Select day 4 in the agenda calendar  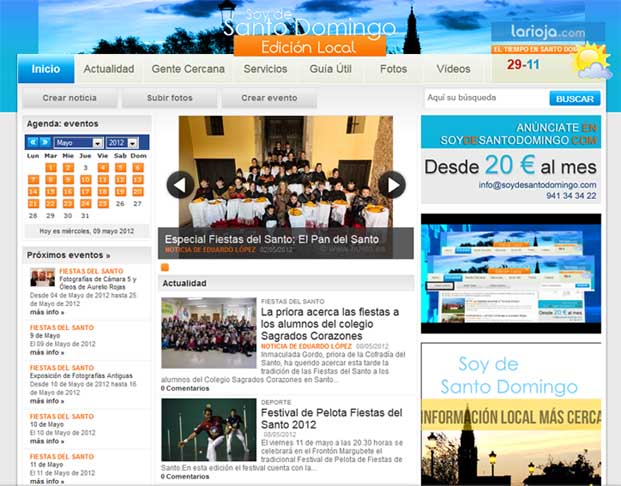pos(103,168)
